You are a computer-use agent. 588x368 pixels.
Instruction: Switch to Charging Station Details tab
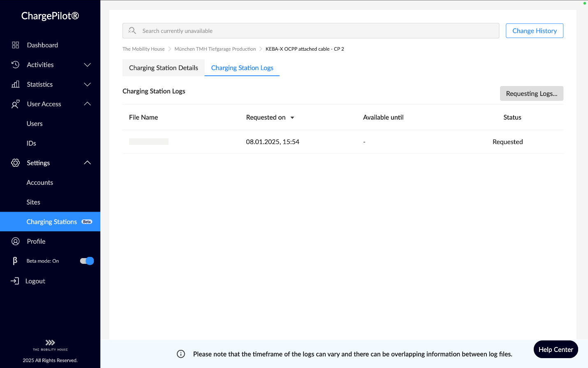pos(164,68)
